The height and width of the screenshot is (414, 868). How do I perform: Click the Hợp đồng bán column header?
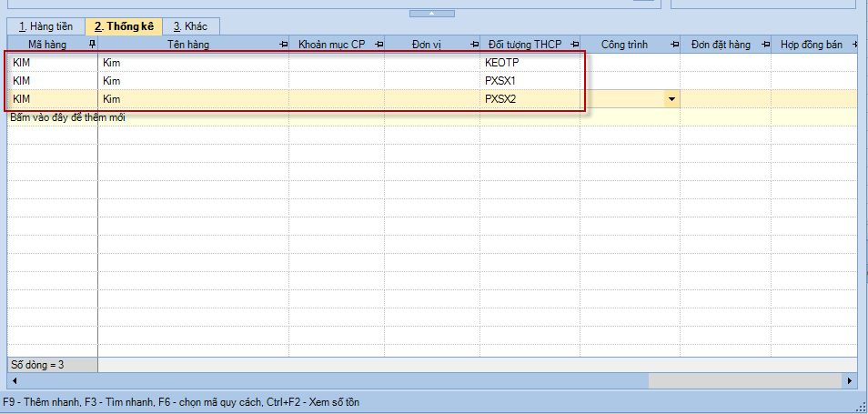pos(814,45)
